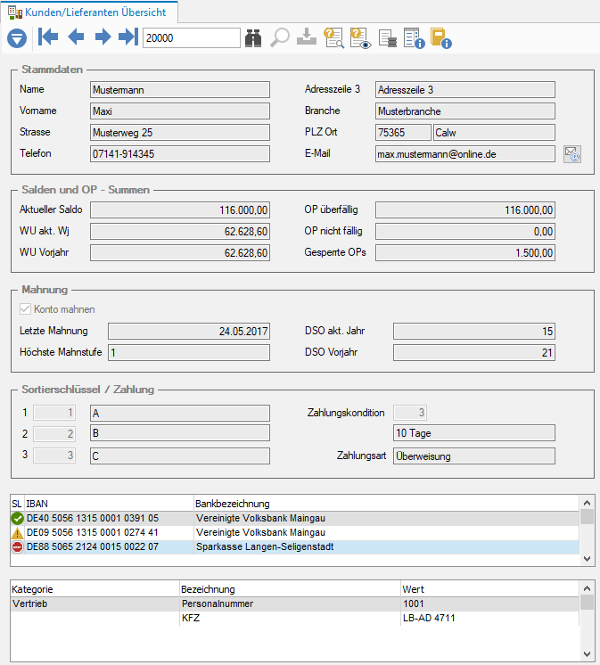Click the Branche field Musterbranche
600x665 pixels.
click(x=465, y=111)
